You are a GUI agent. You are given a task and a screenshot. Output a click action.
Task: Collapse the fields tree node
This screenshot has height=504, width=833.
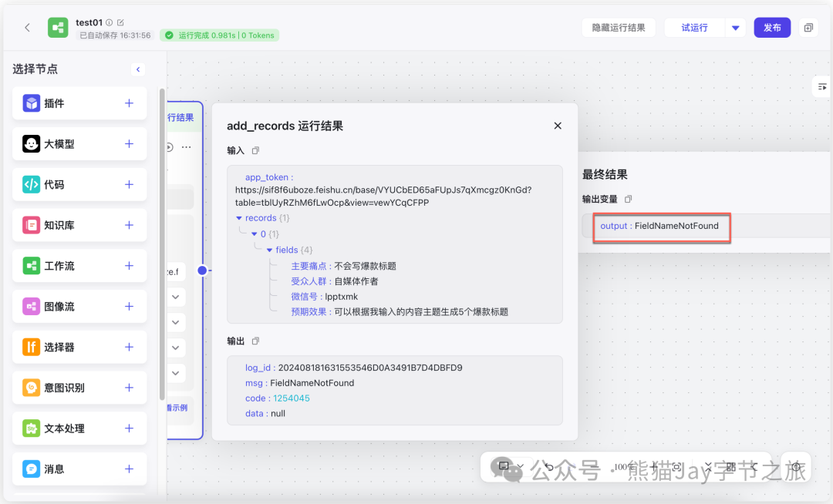click(x=269, y=250)
